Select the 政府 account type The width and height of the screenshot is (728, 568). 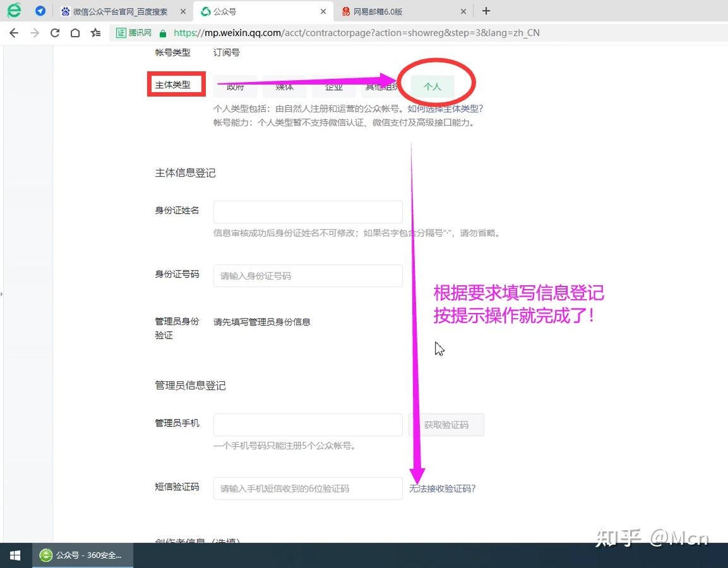pos(235,87)
